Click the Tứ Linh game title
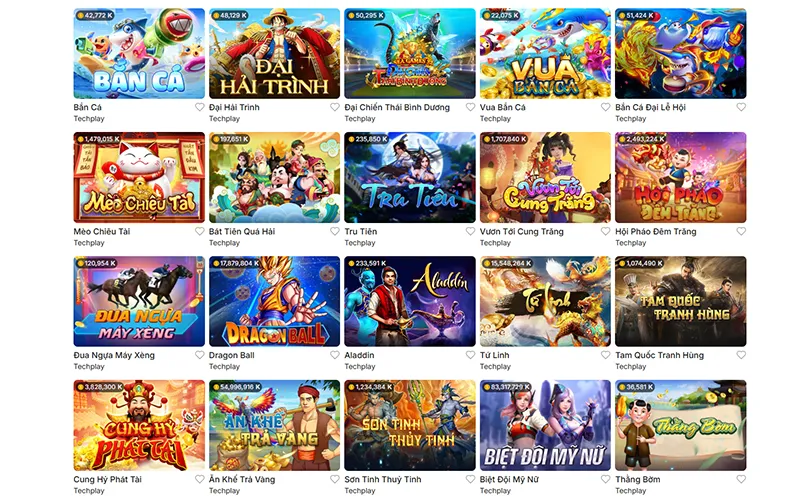This screenshot has width=800, height=500. [494, 355]
